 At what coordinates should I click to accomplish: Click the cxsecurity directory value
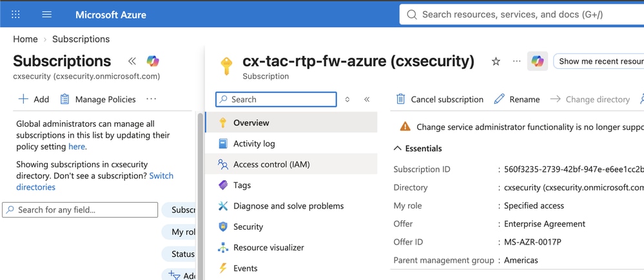(x=574, y=187)
